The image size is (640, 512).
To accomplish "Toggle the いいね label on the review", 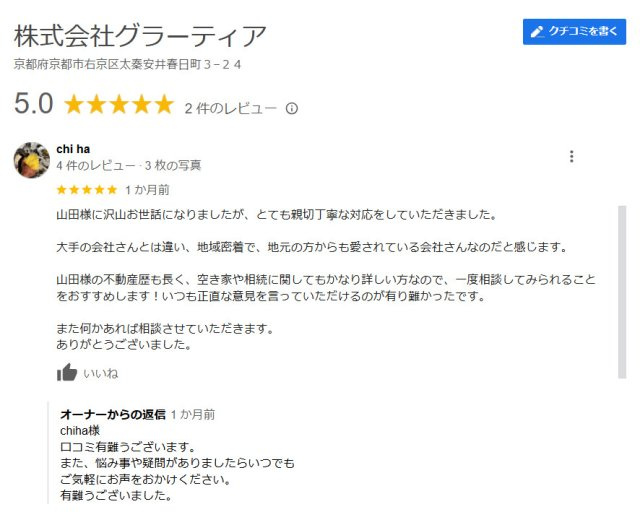I will click(x=100, y=373).
